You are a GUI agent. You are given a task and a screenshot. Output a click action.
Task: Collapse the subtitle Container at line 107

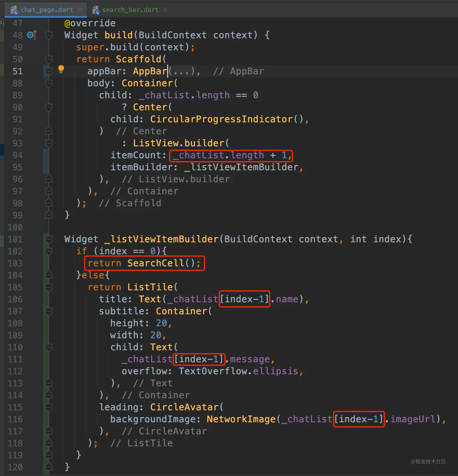pyautogui.click(x=49, y=311)
